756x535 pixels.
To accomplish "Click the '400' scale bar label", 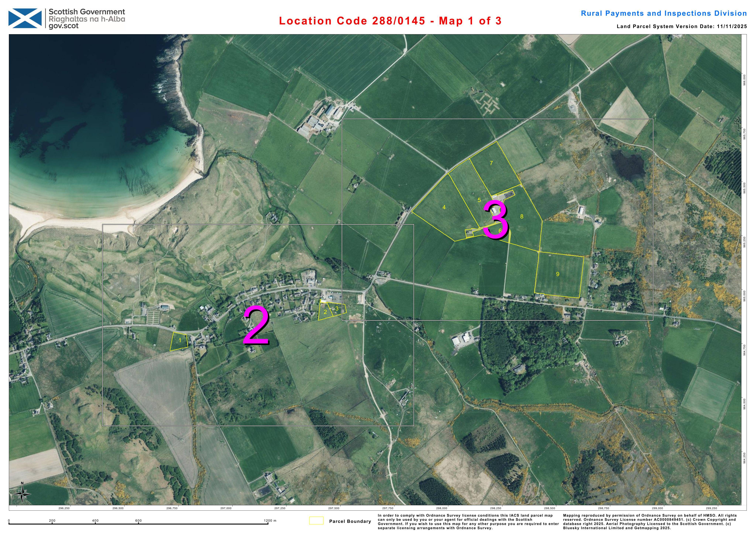I will 95,521.
